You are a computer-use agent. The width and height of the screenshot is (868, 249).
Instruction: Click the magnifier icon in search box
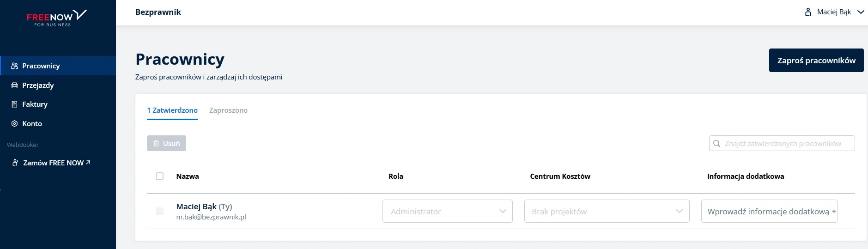coord(717,144)
